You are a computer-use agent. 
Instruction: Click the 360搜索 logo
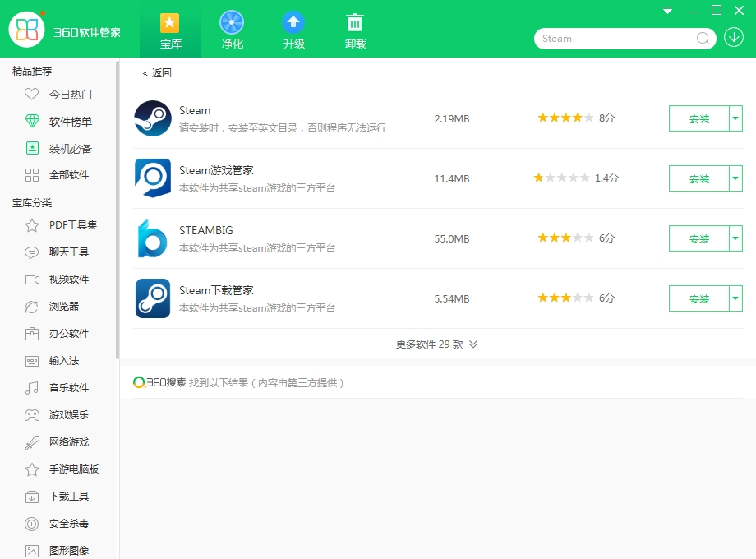(159, 382)
